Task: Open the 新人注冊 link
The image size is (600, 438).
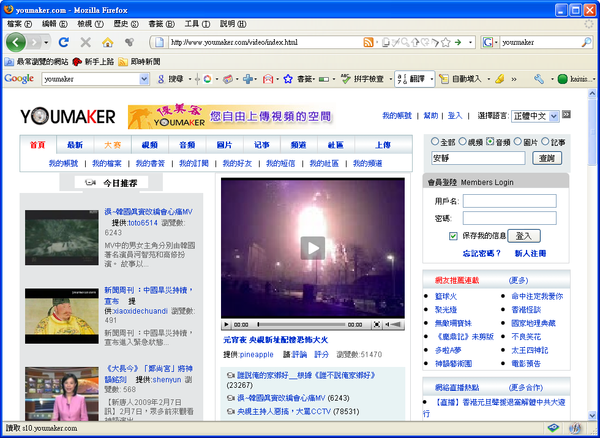Action: (x=530, y=253)
